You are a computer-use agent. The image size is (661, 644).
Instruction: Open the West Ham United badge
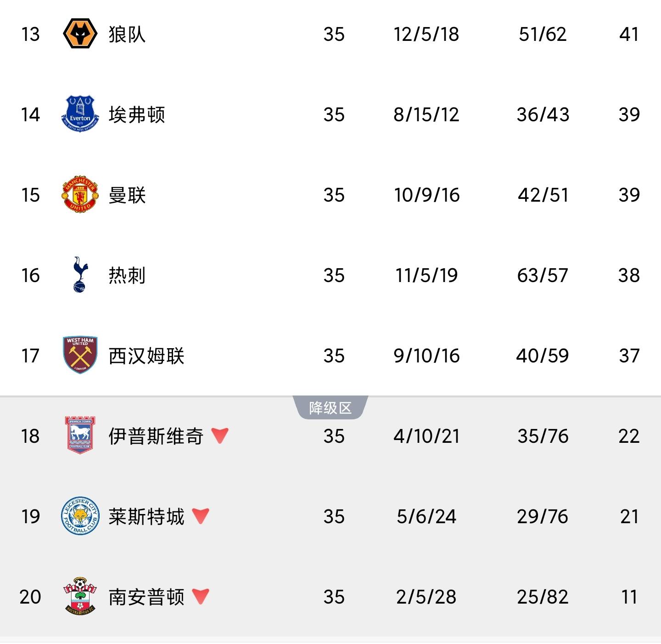coord(80,356)
